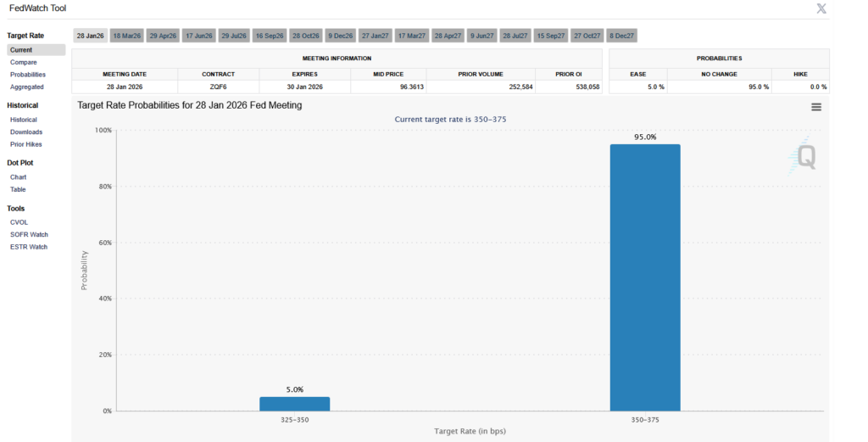Open the Downloads link

[x=26, y=131]
